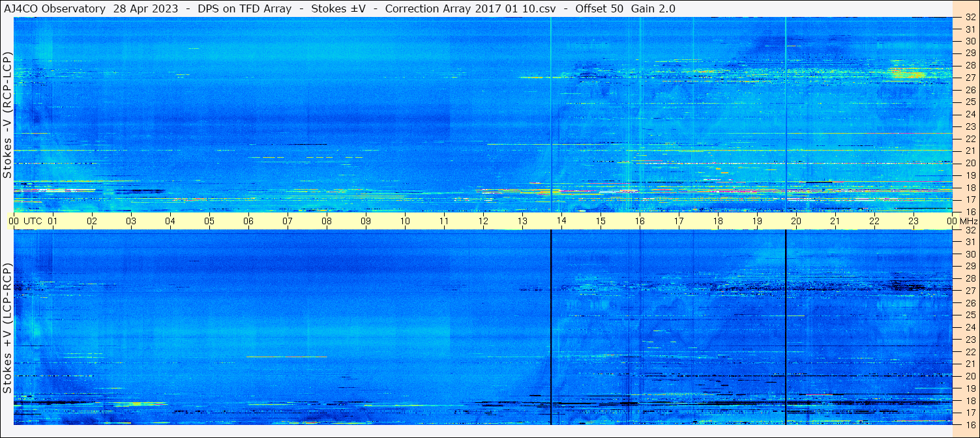Click the 18 hour marker on time axis
The image size is (980, 438).
pos(718,221)
